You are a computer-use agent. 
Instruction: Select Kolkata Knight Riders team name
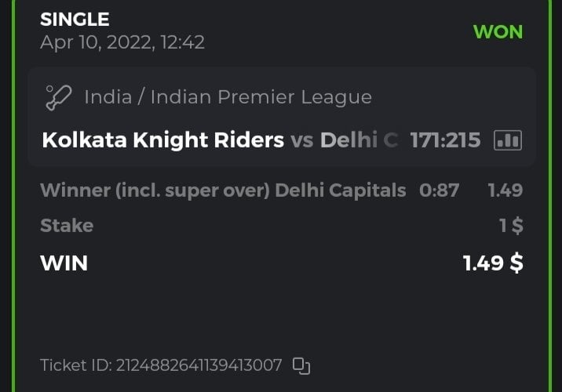point(162,140)
